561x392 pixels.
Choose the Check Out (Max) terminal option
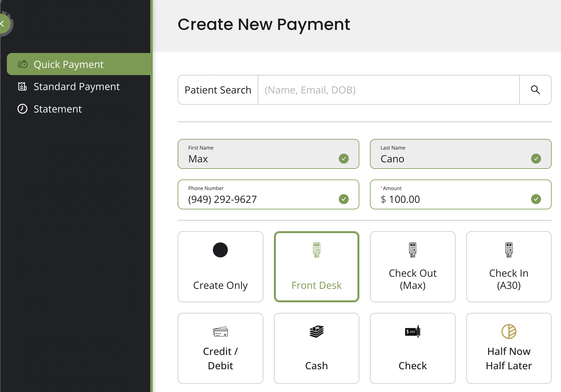pyautogui.click(x=412, y=267)
